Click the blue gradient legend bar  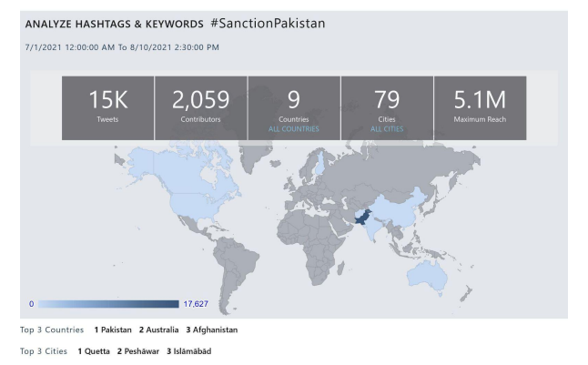click(108, 304)
